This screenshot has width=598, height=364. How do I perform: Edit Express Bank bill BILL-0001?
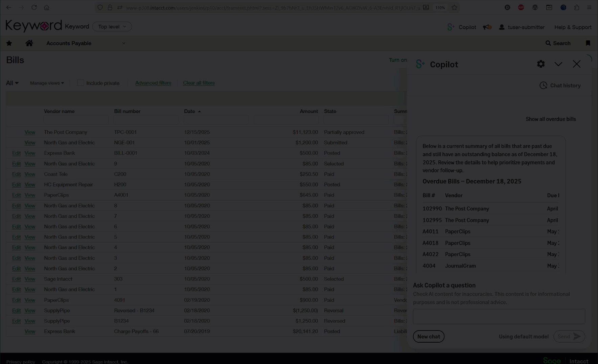click(16, 153)
